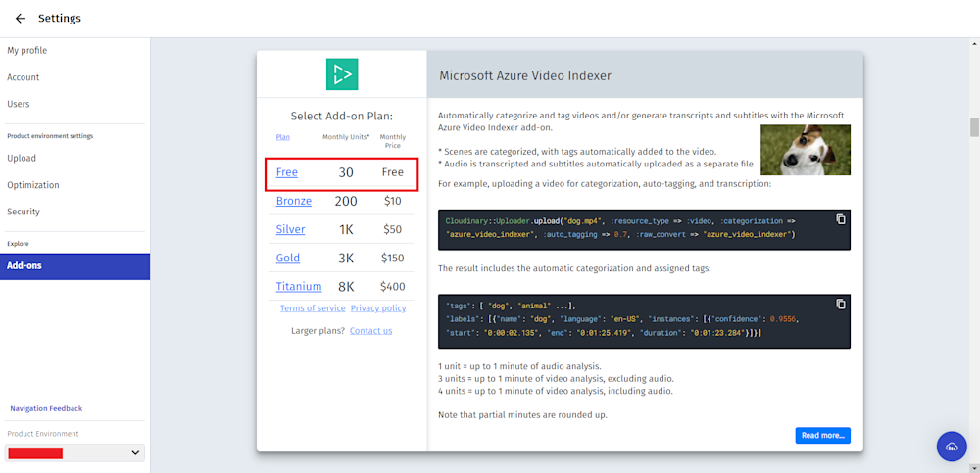Choose the Free add-on plan
Screen dimensions: 980x473
coord(287,172)
